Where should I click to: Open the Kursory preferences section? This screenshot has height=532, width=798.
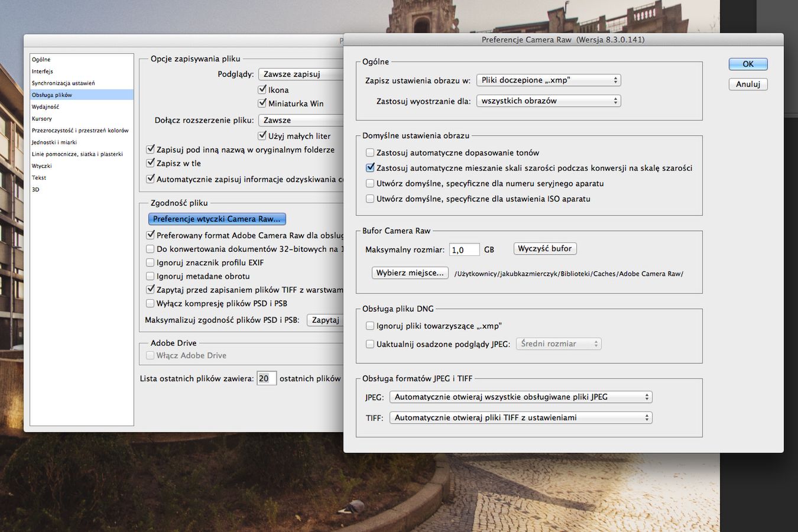point(42,119)
